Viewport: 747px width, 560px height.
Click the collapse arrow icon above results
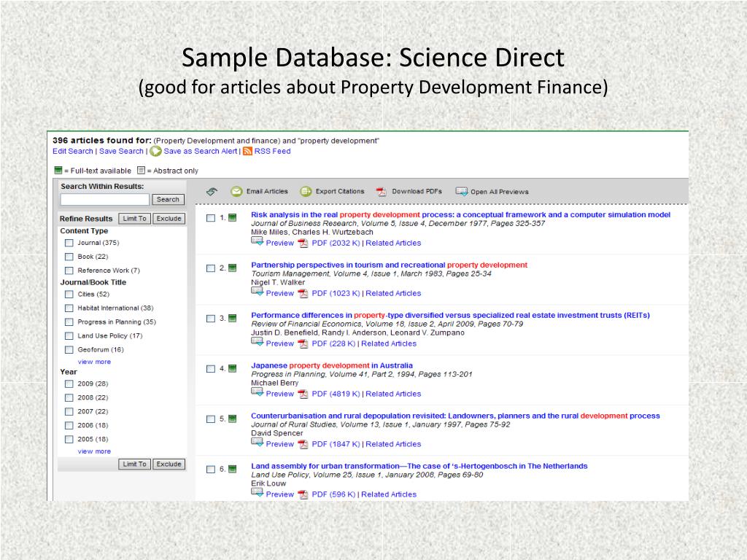pyautogui.click(x=212, y=192)
